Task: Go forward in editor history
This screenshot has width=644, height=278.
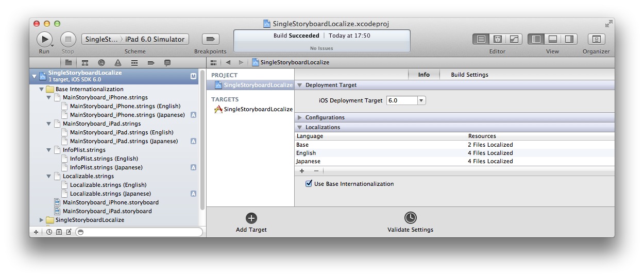Action: tap(241, 62)
